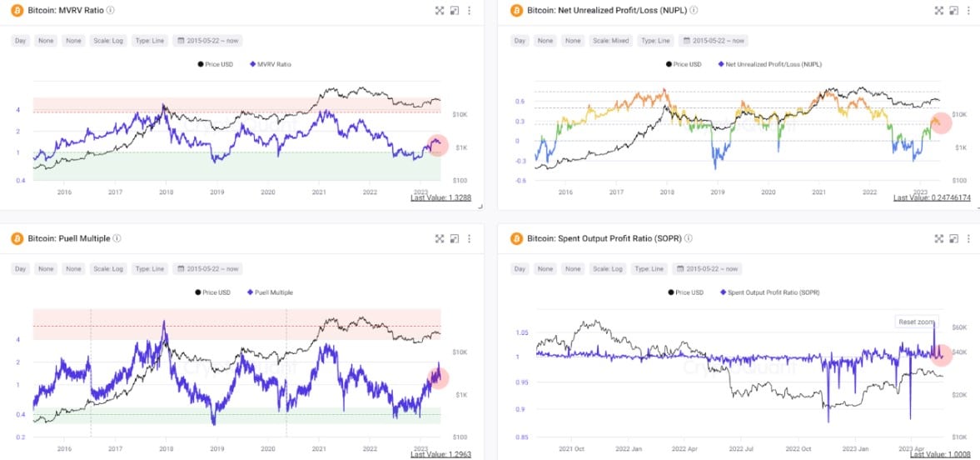Click the red highlighted marker on MVRV line
Image resolution: width=980 pixels, height=460 pixels.
(x=437, y=145)
